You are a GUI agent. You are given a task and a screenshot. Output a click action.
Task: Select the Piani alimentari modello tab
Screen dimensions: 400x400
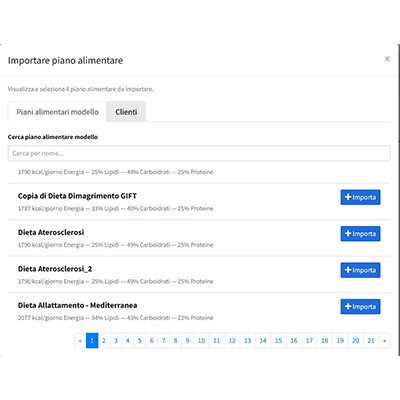[x=57, y=112]
